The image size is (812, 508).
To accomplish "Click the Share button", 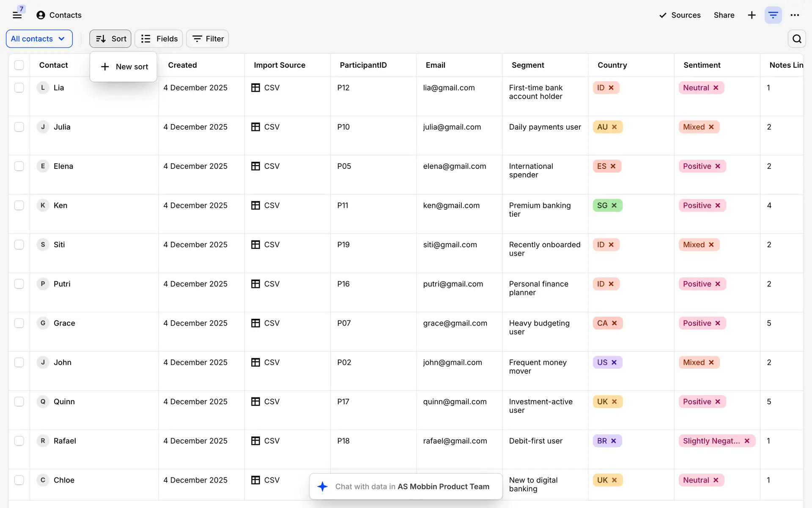I will (724, 15).
